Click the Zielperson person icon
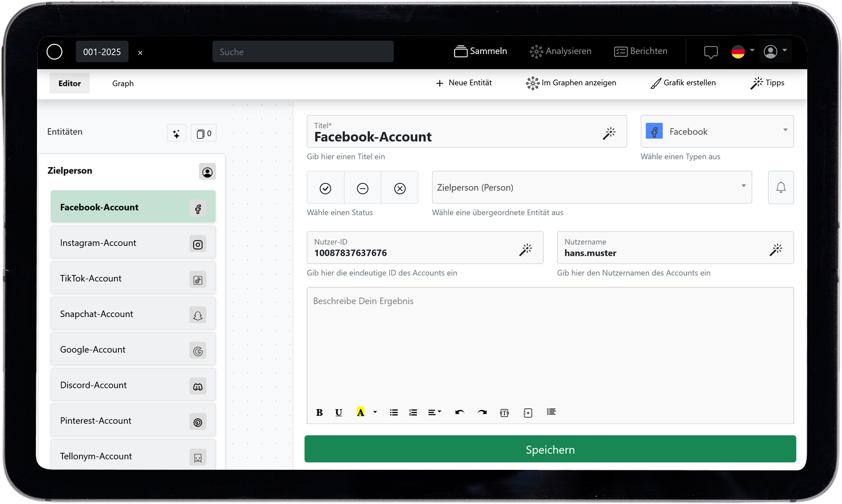The height and width of the screenshot is (504, 842). point(207,172)
